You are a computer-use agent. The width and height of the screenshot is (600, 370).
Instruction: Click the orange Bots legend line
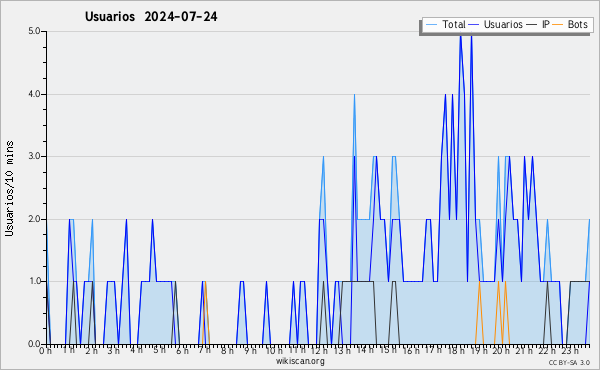tap(558, 25)
